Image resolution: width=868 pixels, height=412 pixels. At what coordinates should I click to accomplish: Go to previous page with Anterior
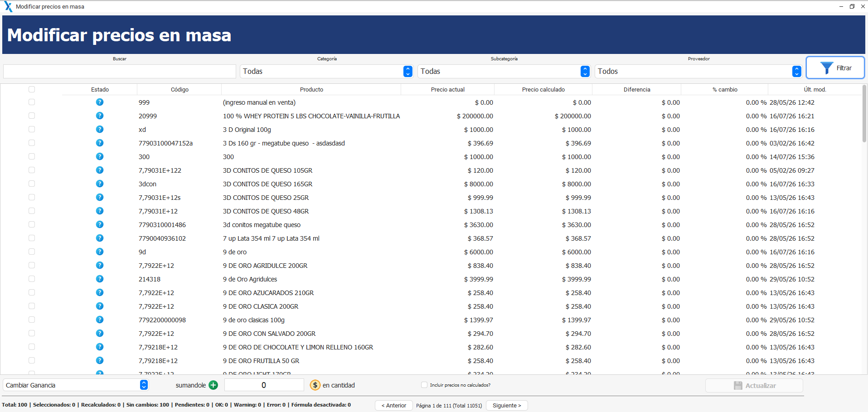(x=394, y=406)
